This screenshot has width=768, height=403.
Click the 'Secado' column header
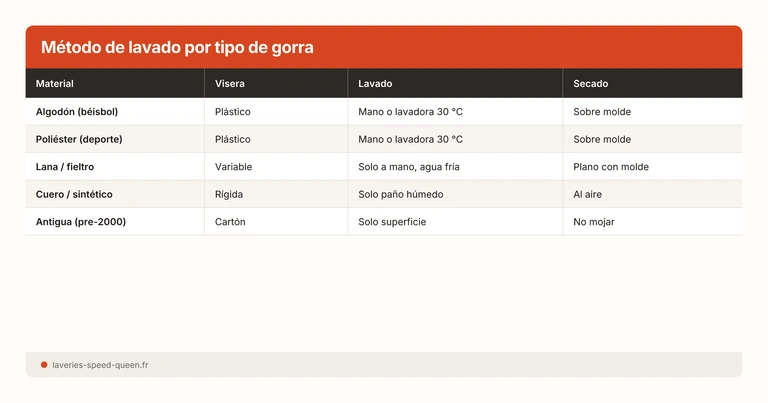(x=590, y=84)
